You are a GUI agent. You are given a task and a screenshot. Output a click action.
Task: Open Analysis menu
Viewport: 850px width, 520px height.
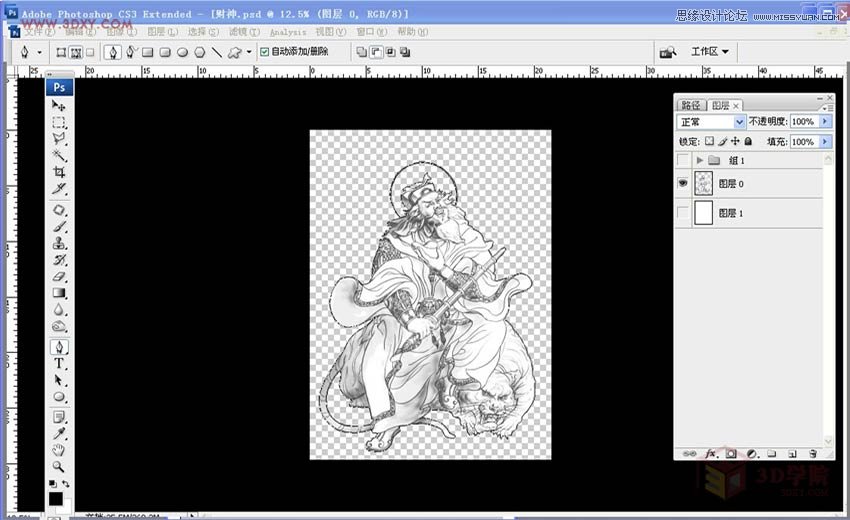(288, 32)
